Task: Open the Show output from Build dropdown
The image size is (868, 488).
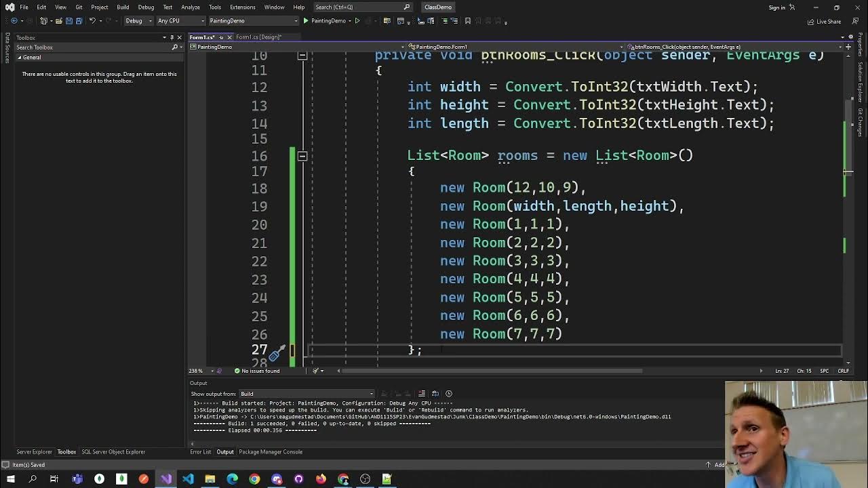Action: tap(307, 394)
